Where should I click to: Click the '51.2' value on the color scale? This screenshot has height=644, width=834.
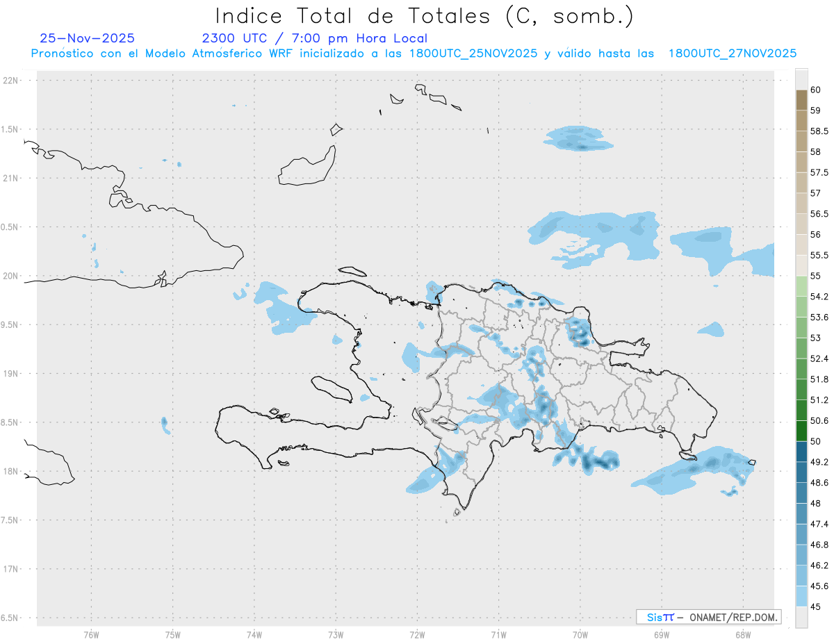[x=819, y=400]
